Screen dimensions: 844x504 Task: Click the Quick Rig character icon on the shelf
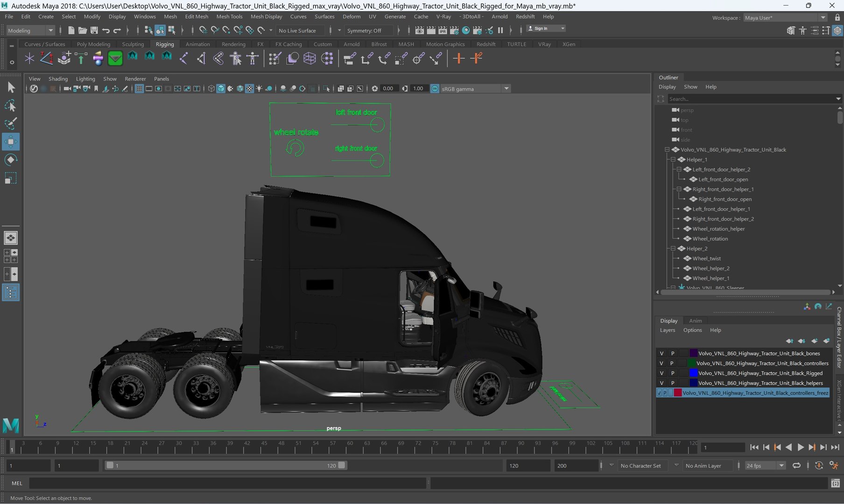[236, 58]
